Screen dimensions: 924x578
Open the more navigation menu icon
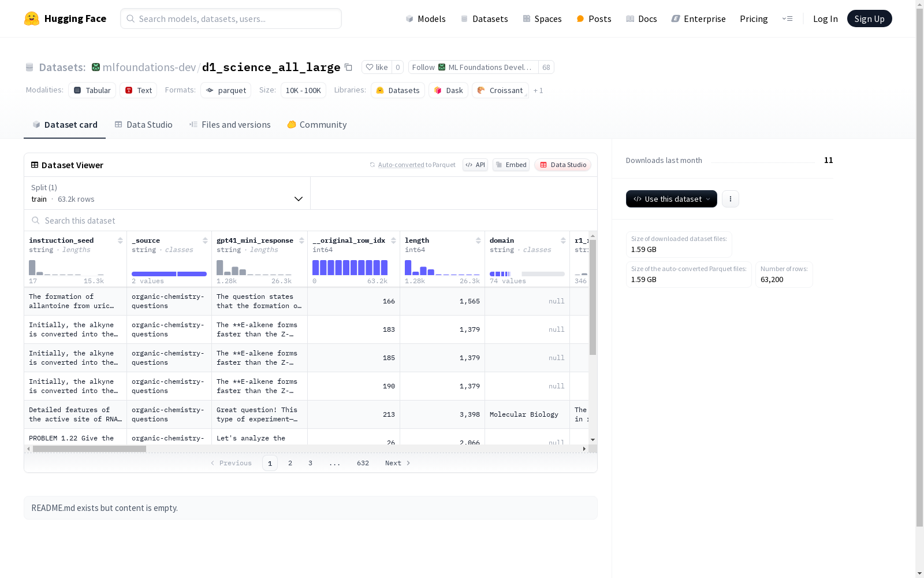787,18
